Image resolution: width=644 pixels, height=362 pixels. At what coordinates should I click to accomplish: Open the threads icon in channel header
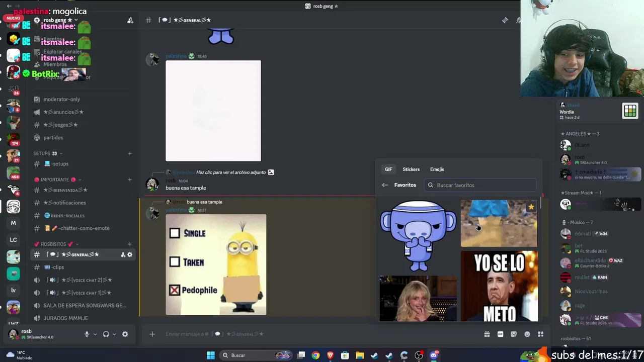click(505, 20)
